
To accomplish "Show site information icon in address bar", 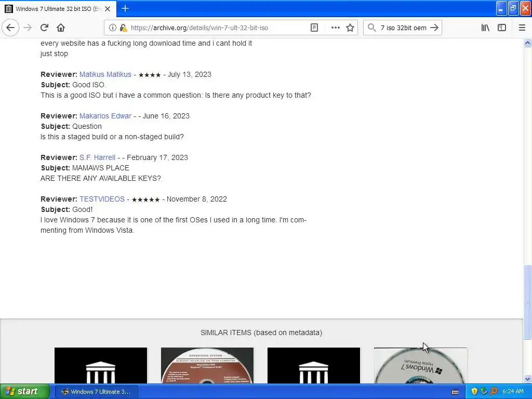I will [x=112, y=28].
